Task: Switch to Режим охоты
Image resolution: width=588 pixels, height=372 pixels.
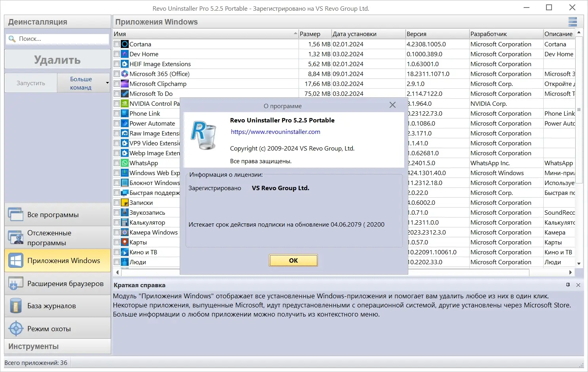Action: coord(57,328)
